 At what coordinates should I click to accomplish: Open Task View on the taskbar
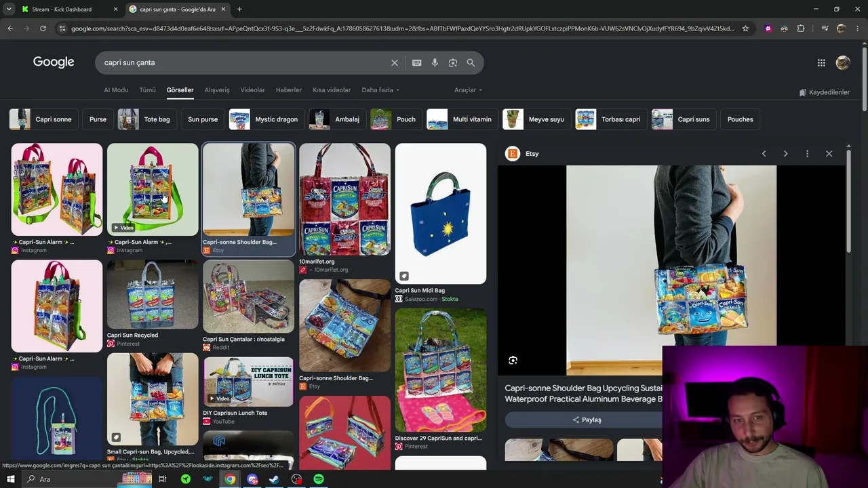pos(163,479)
